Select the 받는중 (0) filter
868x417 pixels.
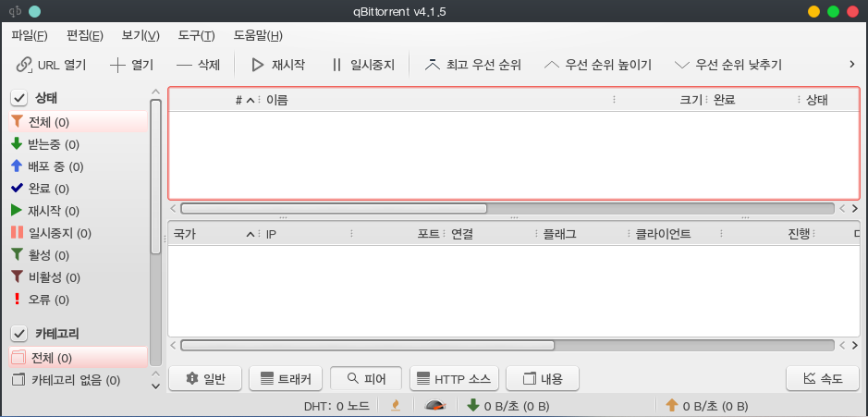click(78, 144)
